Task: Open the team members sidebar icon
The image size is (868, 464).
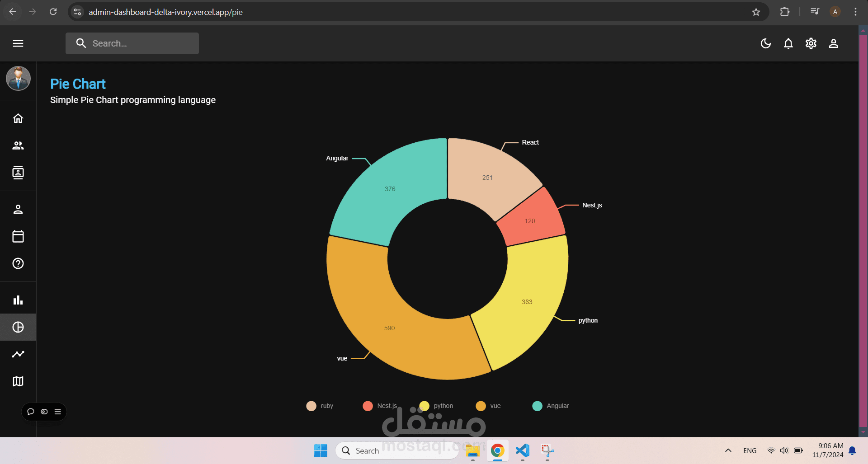Action: coord(18,145)
